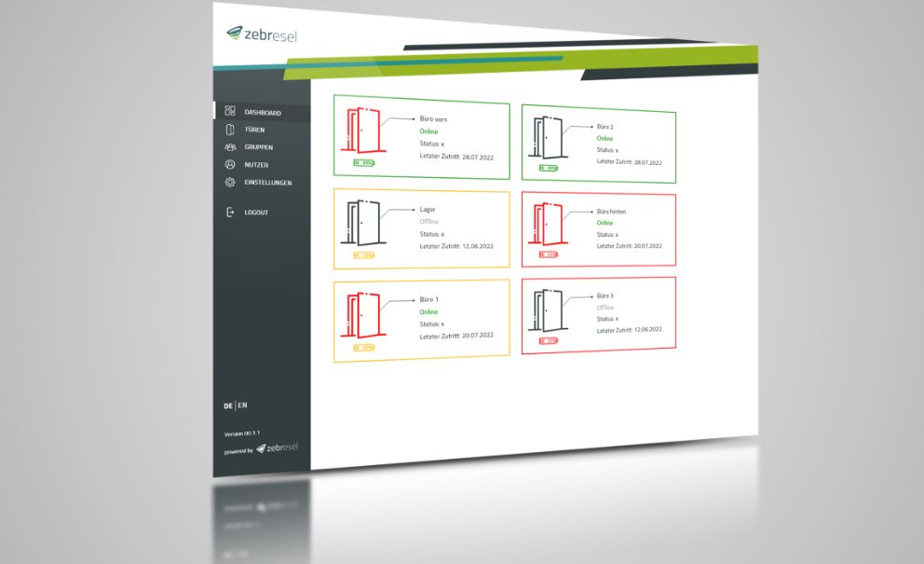
Task: Select the Version 00.1.1 text
Action: (241, 433)
